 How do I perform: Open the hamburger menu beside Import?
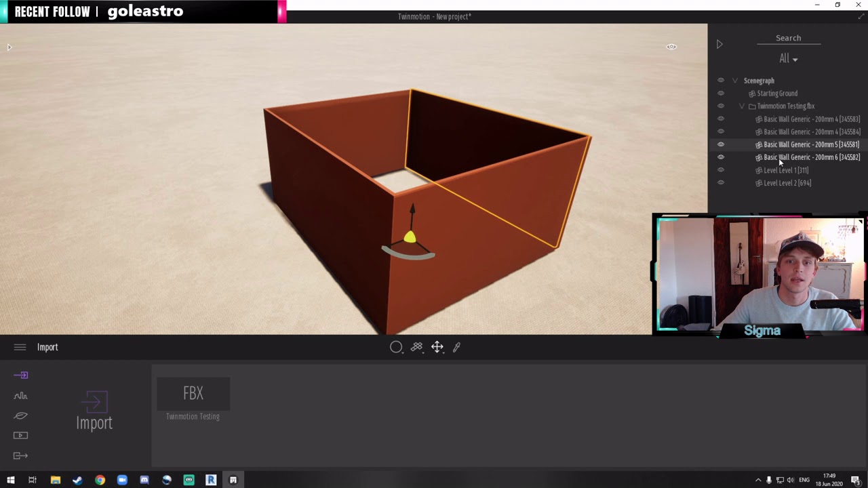(x=20, y=347)
